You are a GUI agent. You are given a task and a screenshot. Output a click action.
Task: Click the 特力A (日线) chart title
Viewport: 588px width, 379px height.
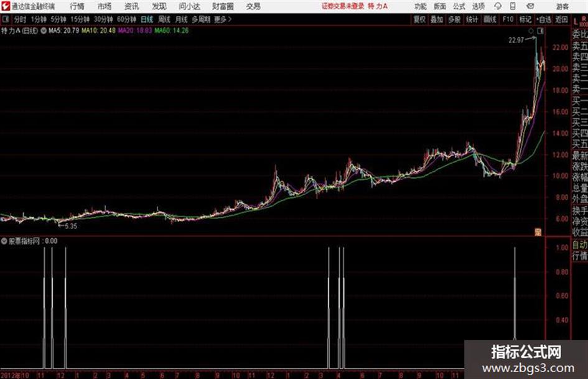[19, 30]
